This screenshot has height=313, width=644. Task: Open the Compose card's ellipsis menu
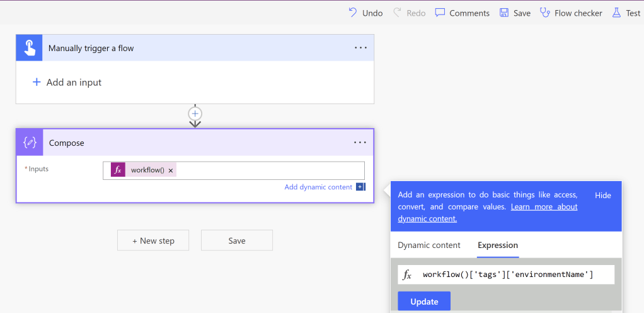click(x=360, y=143)
